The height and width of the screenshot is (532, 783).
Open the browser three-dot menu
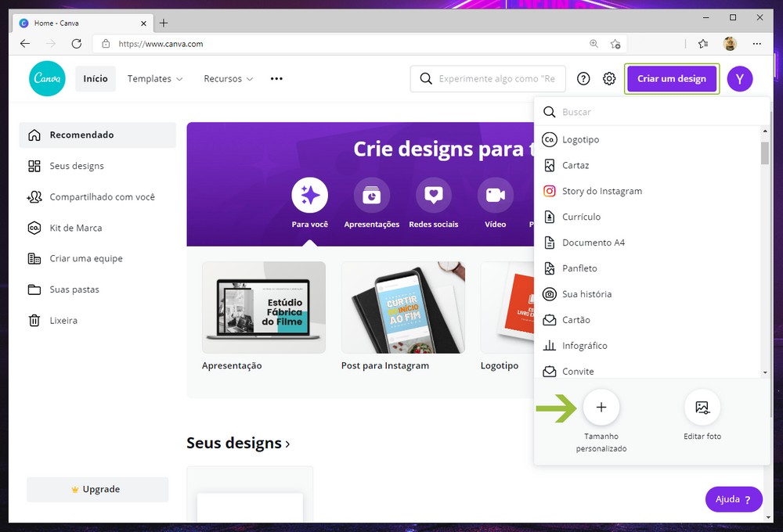[757, 43]
